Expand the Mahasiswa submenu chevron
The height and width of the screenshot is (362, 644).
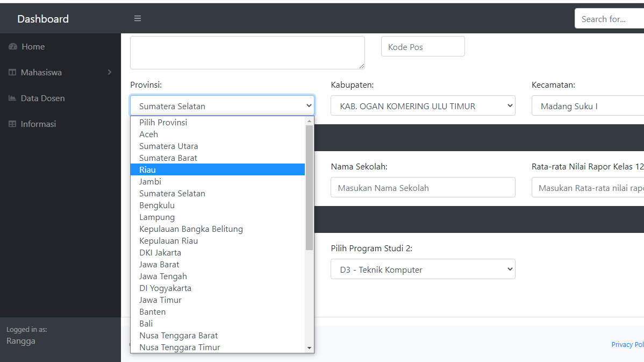click(109, 72)
